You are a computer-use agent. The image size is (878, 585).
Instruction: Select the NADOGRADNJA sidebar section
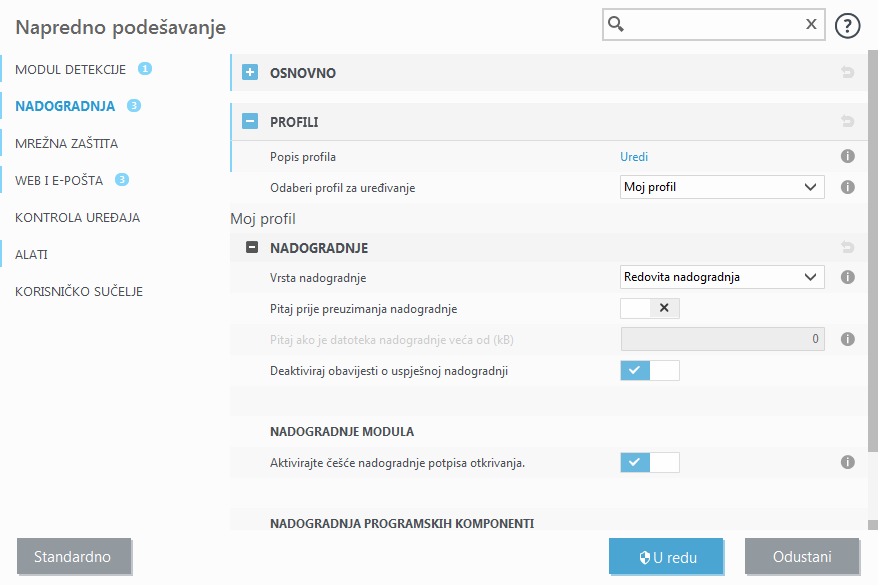click(66, 105)
